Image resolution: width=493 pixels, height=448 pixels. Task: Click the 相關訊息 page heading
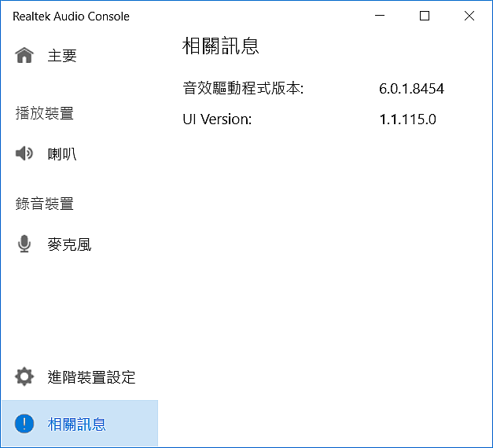click(x=220, y=46)
